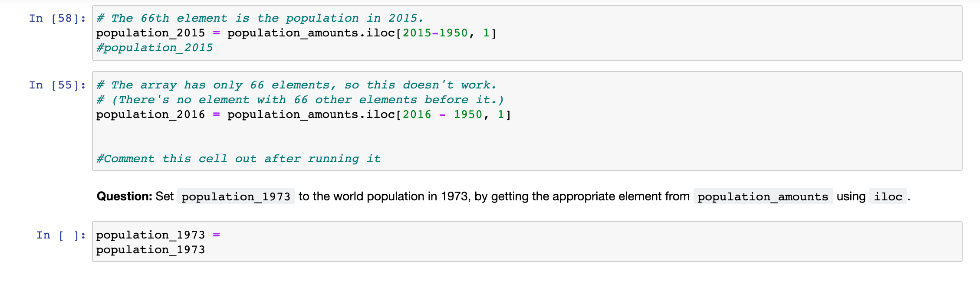Click '2015-1950' index expression in first cell

[x=435, y=33]
